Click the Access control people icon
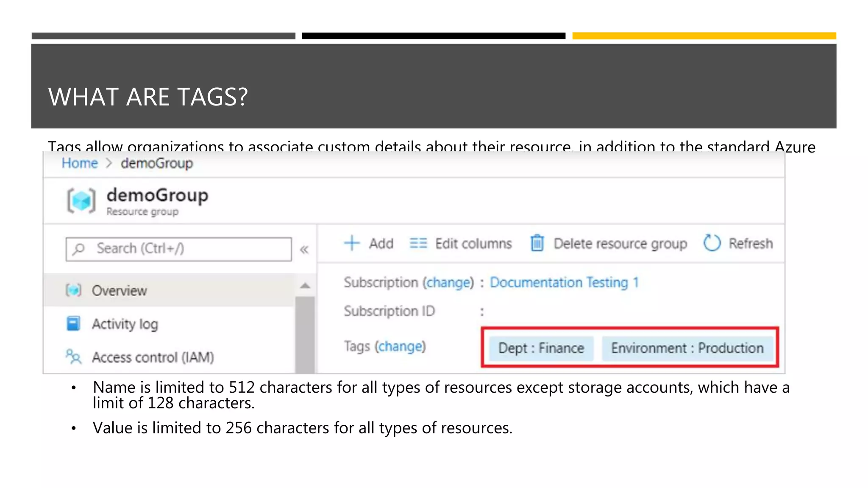 click(74, 357)
